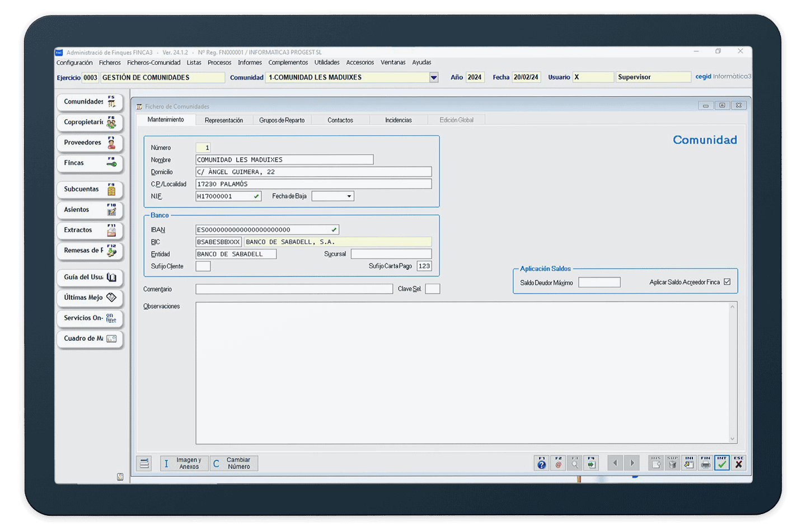The width and height of the screenshot is (806, 532).
Task: Click the Imagen y Anexos button
Action: point(184,463)
